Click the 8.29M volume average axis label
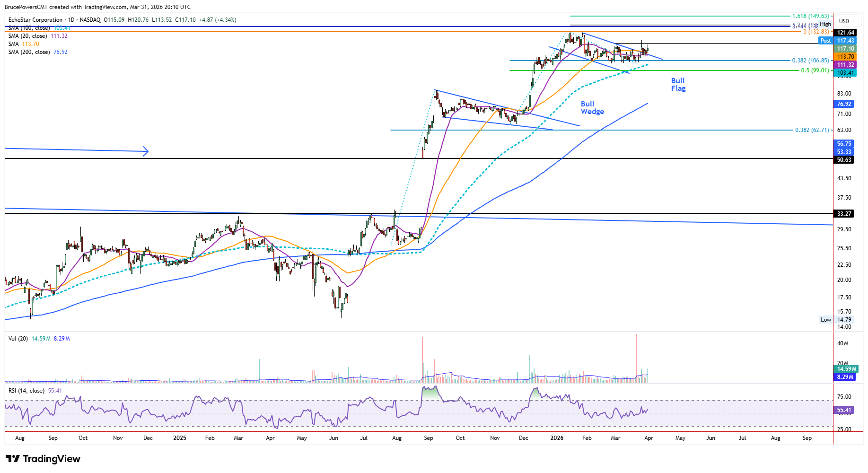 [845, 377]
